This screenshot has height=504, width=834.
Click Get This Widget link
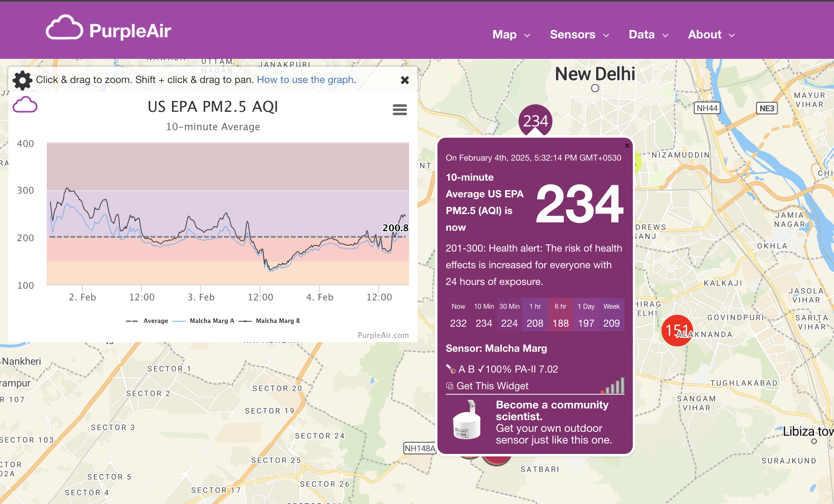point(492,386)
